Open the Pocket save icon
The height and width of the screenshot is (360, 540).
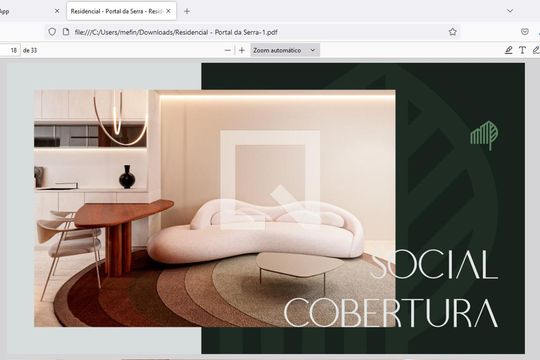tap(525, 32)
